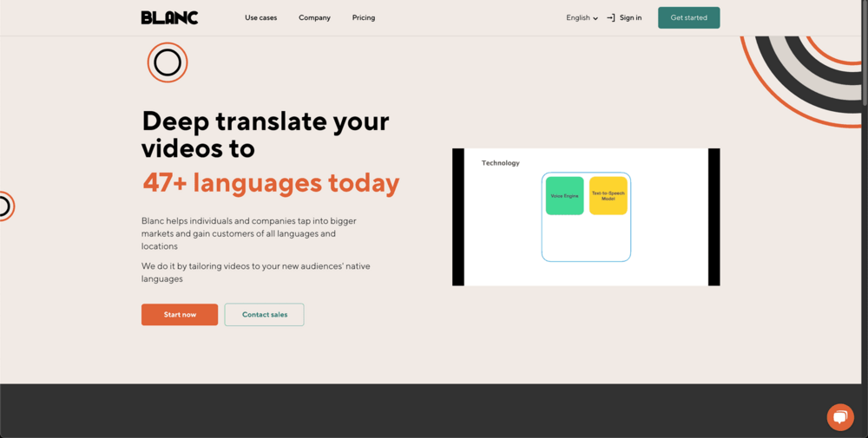
Task: Click the orange Start now button
Action: (180, 314)
